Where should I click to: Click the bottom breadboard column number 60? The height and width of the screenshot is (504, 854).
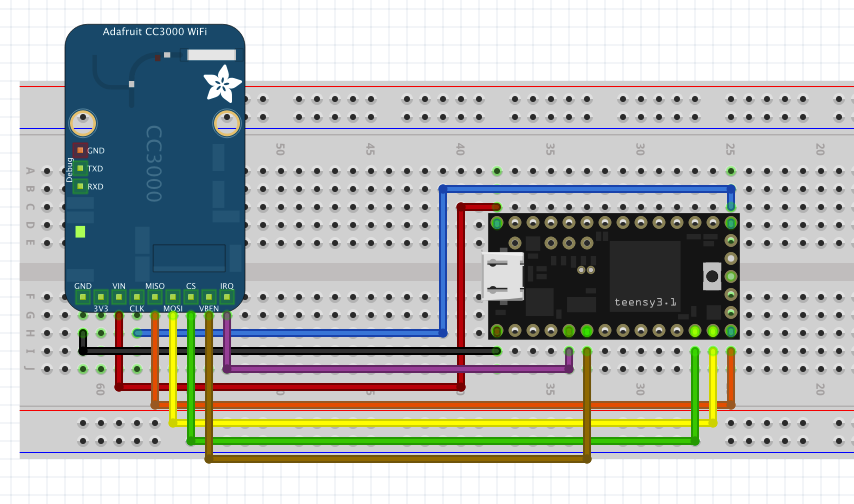coord(100,389)
